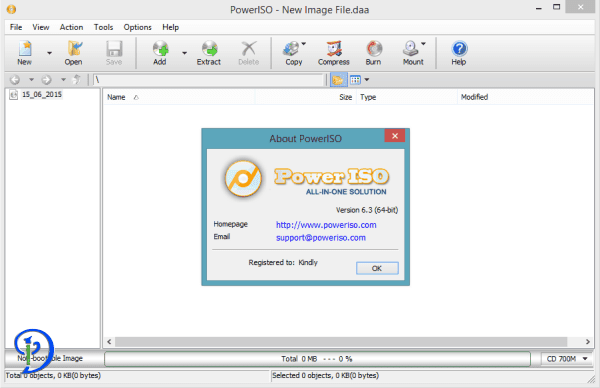The image size is (600, 388).
Task: Click the Forward navigation arrow icon
Action: [x=46, y=80]
